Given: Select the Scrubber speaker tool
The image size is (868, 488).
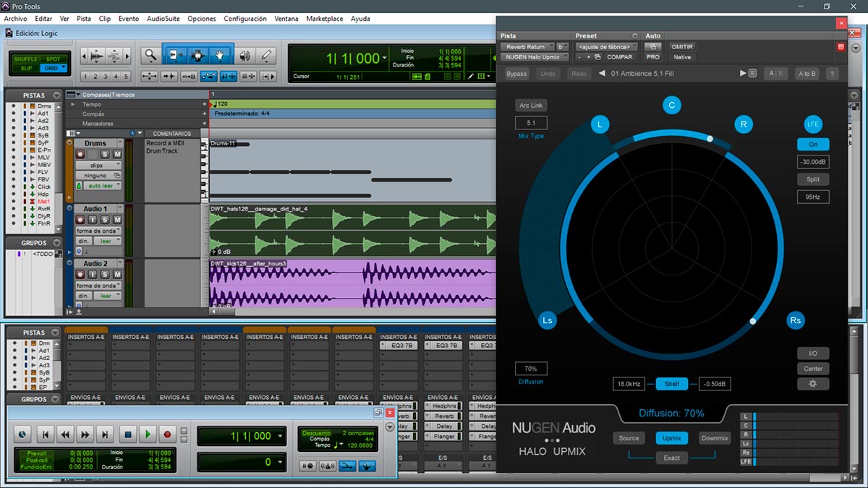Looking at the screenshot, I should [244, 56].
